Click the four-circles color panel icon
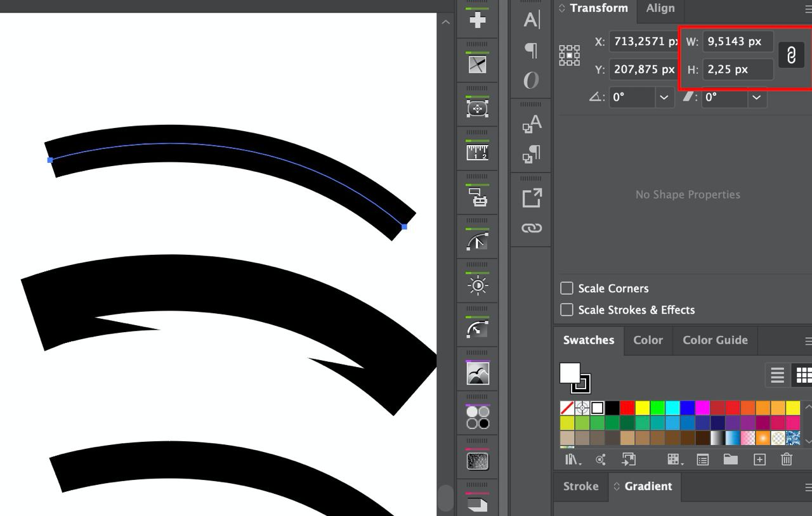Image resolution: width=812 pixels, height=516 pixels. pyautogui.click(x=478, y=418)
